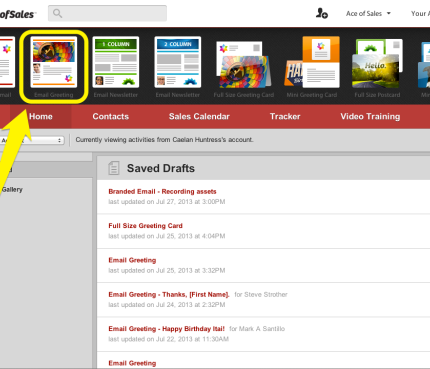Open the Email Greeting template thumbnail
Screen dimensions: 430x369
(x=54, y=62)
